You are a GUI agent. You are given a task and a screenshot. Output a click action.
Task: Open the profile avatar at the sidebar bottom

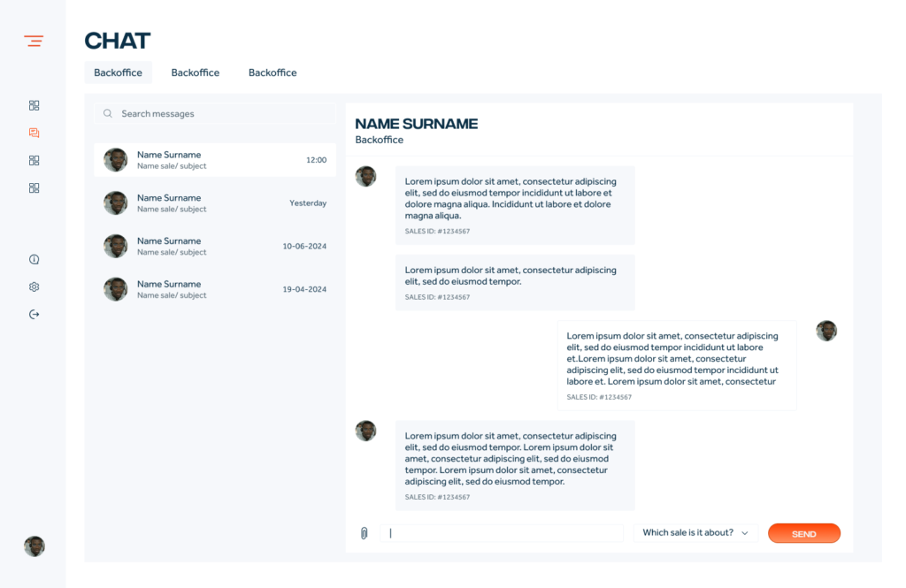[35, 546]
